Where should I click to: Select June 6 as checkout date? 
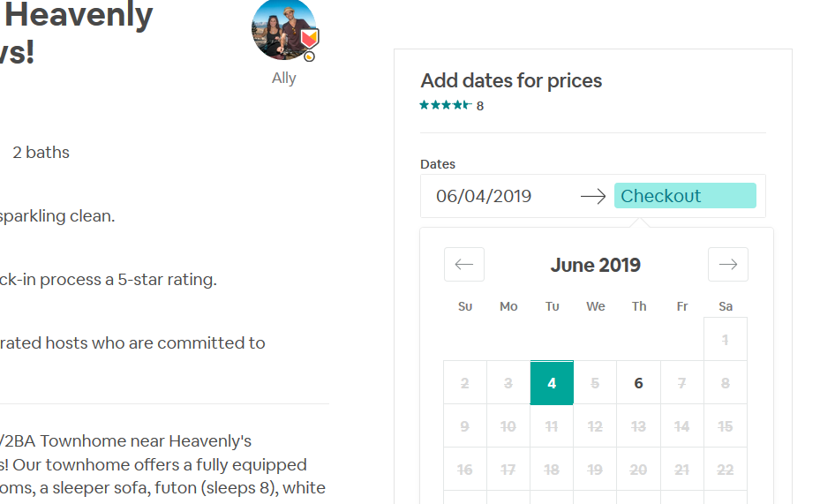point(638,383)
